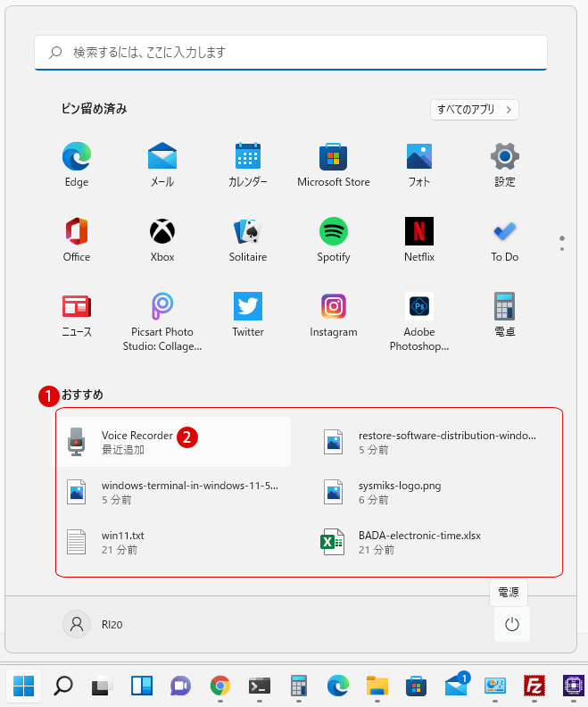This screenshot has width=588, height=707.
Task: Open Instagram
Action: point(334,316)
